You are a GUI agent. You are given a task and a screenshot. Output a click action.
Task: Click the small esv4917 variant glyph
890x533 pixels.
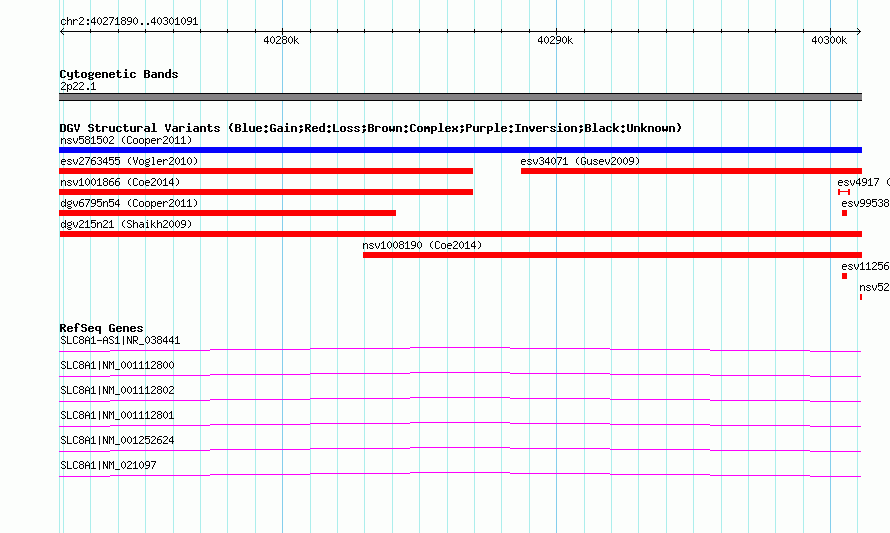[x=844, y=192]
